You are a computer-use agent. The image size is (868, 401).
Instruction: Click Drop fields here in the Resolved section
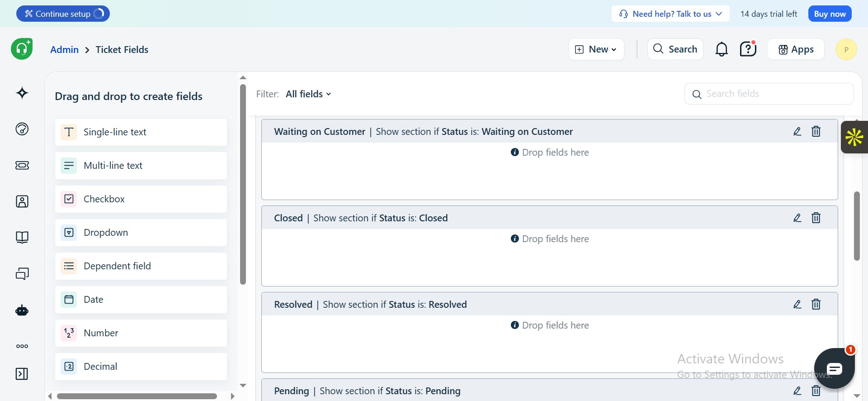coord(550,325)
